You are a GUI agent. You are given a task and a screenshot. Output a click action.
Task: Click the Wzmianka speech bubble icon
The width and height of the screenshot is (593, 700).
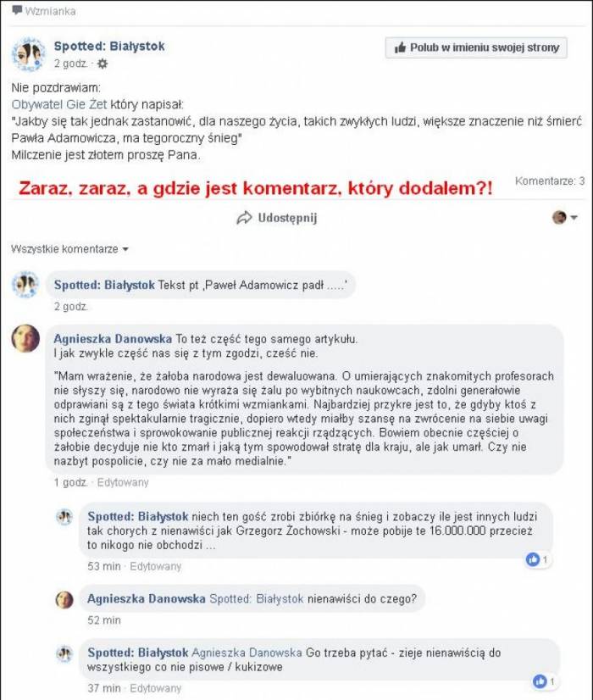18,10
